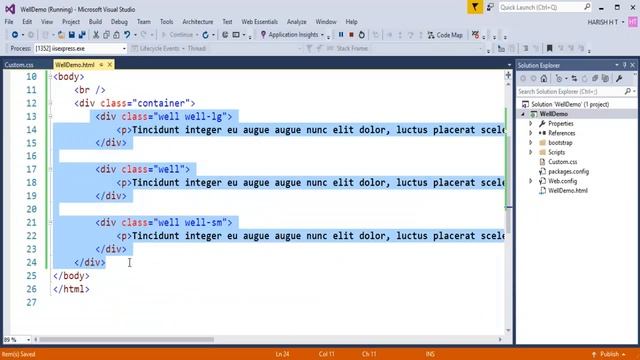Click the Undo arrow icon
640x360 pixels.
pos(127,35)
